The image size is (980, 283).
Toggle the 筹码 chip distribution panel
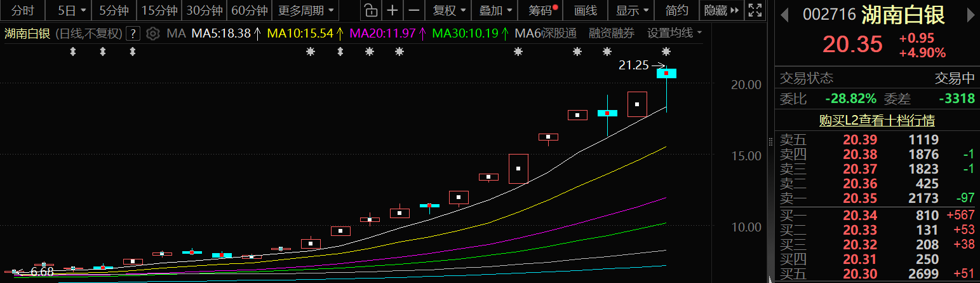coord(541,10)
